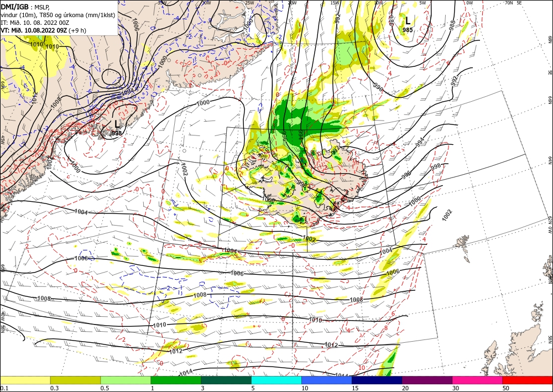Viewport: 553px width, 392px height.
Task: Click the '50' legend scale label
Action: point(506,388)
